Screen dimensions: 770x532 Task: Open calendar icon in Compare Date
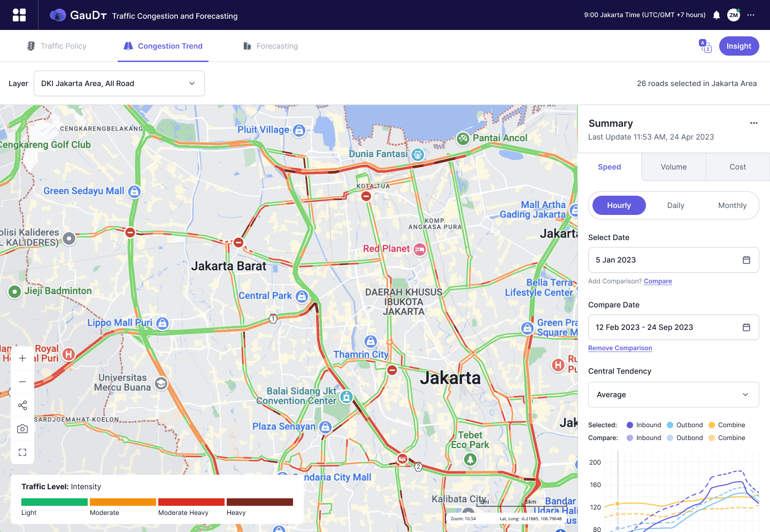pyautogui.click(x=746, y=327)
